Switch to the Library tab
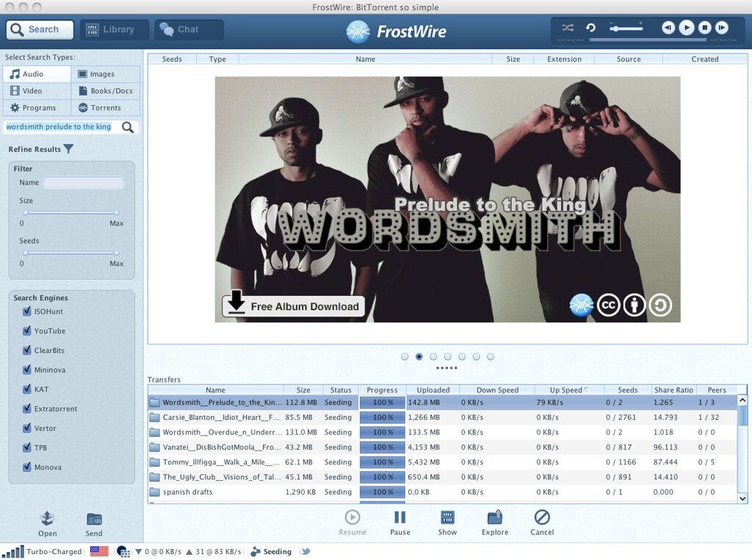 click(114, 30)
